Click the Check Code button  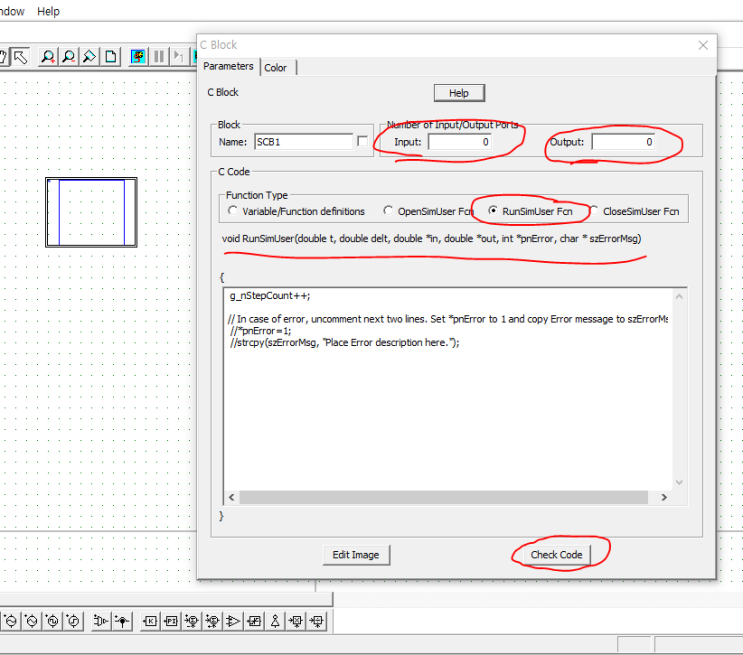[x=556, y=555]
